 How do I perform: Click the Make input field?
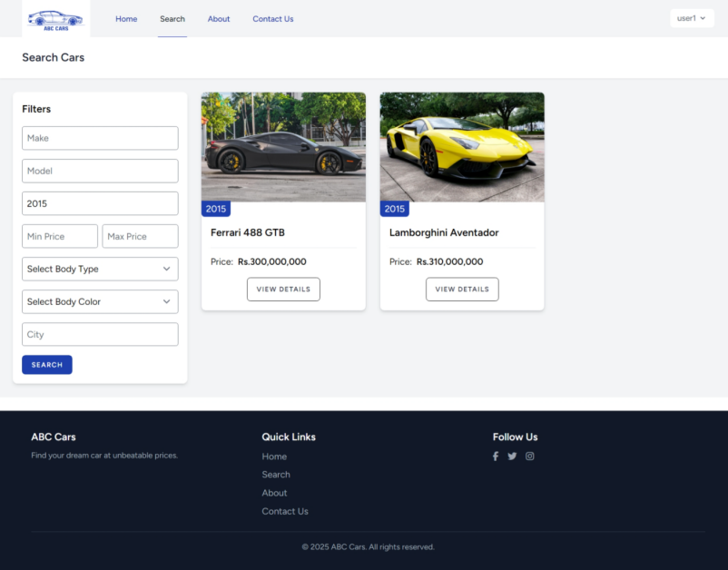tap(100, 138)
